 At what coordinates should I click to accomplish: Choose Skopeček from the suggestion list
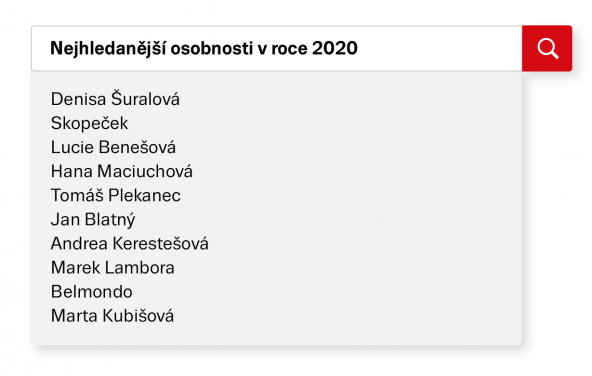[x=89, y=123]
